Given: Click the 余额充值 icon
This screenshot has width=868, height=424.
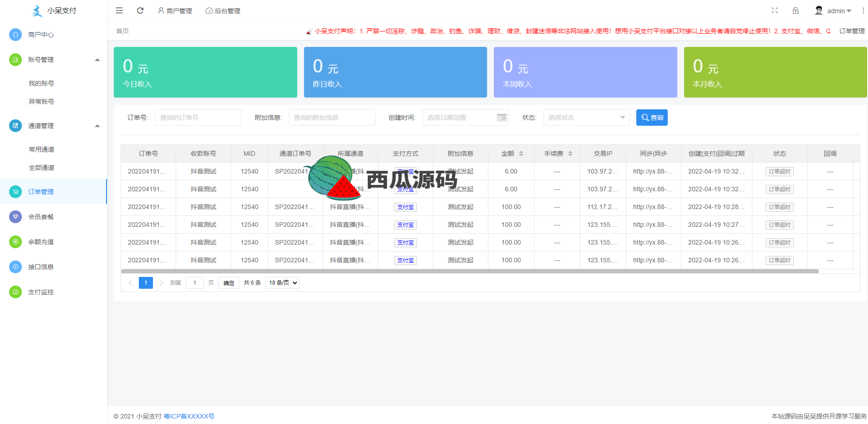Looking at the screenshot, I should 15,242.
